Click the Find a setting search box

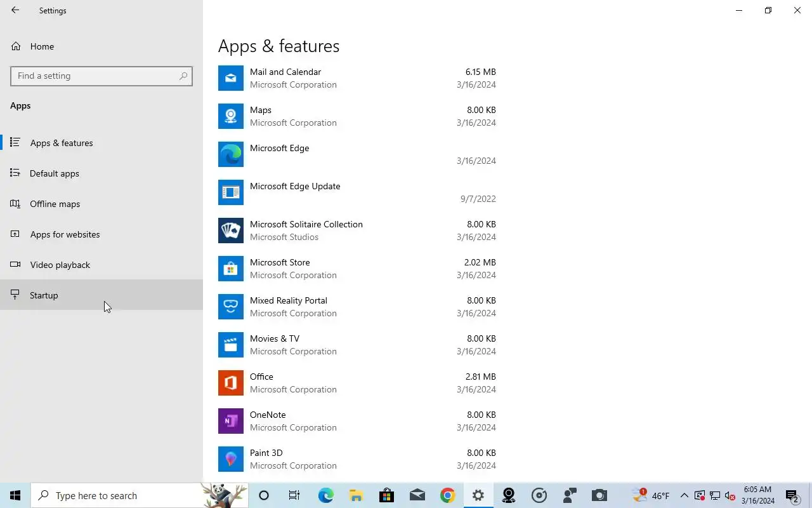coord(101,76)
